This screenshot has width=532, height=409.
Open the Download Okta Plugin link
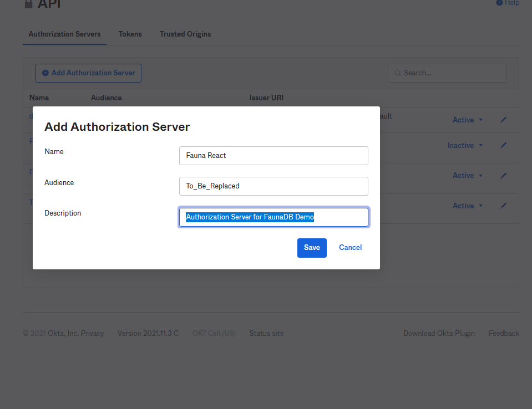pyautogui.click(x=439, y=333)
